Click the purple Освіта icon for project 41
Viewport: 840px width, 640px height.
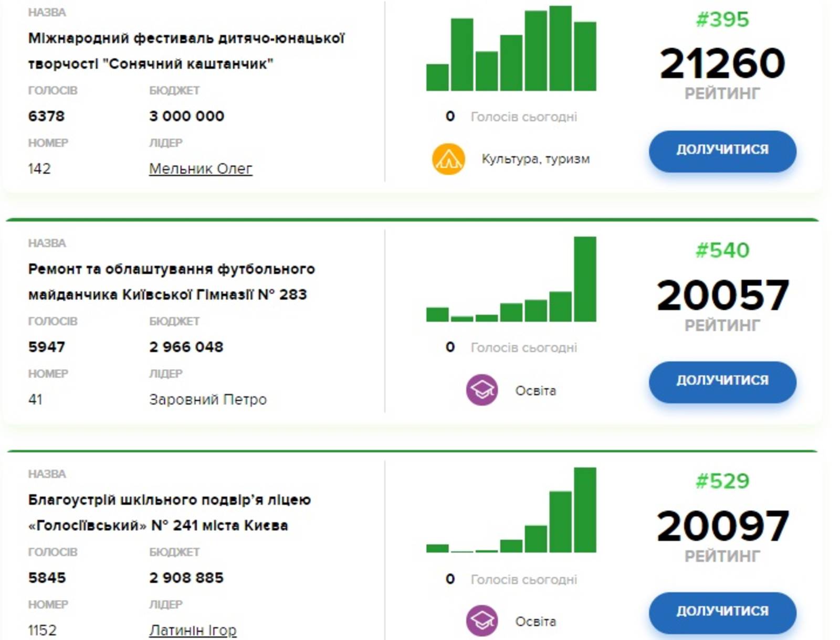pyautogui.click(x=481, y=390)
